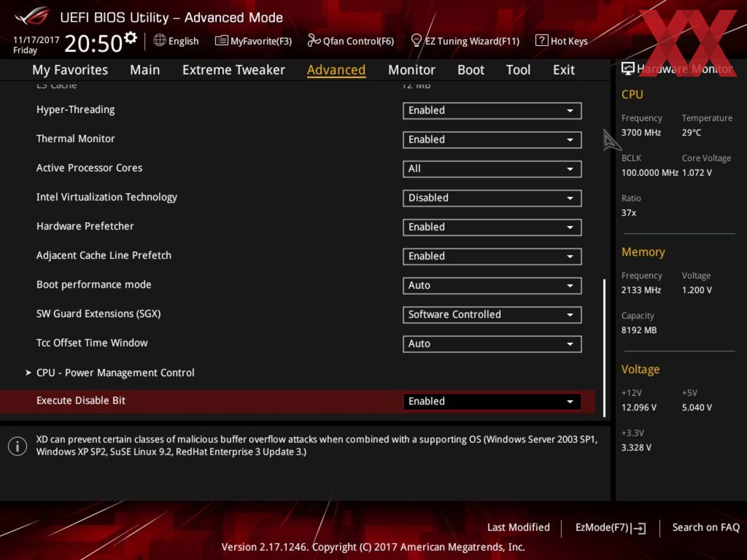Switch to the Monitor tab
The width and height of the screenshot is (747, 560).
tap(411, 70)
